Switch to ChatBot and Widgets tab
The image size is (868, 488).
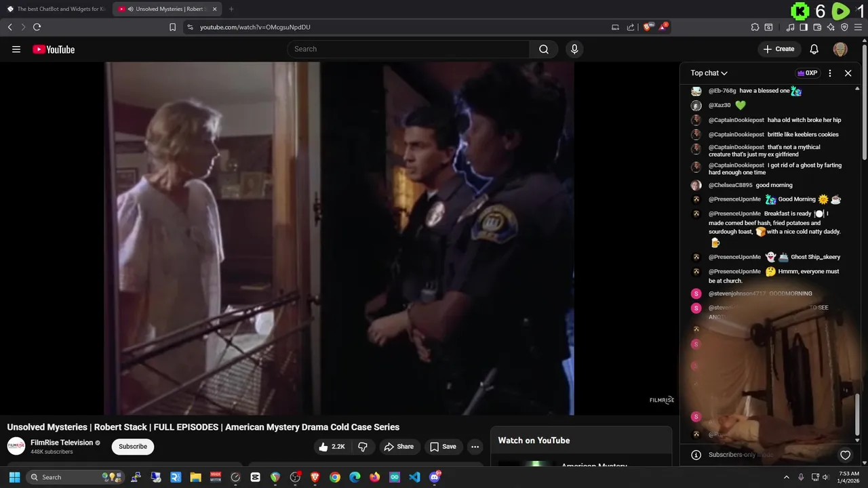[x=56, y=9]
